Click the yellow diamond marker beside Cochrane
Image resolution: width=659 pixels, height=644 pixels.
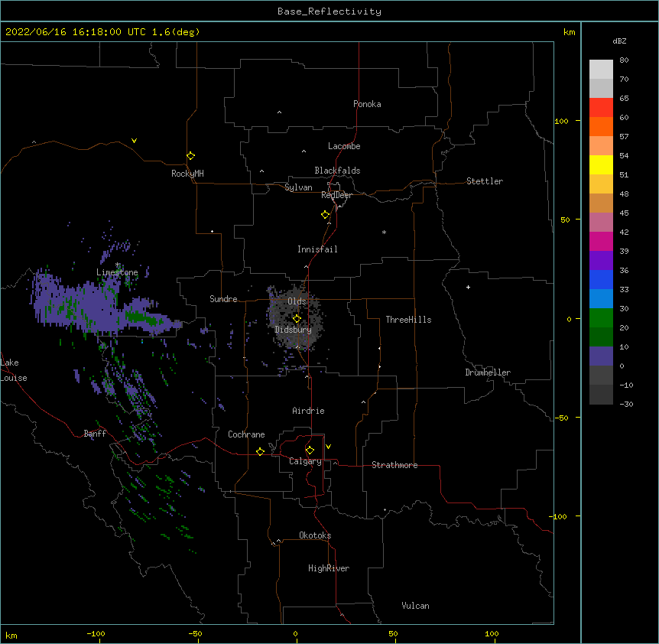point(260,451)
